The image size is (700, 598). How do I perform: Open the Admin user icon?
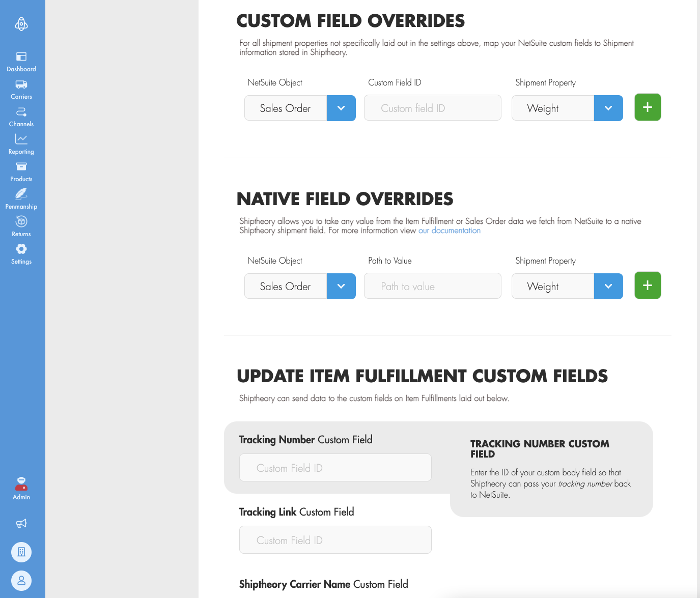21,484
